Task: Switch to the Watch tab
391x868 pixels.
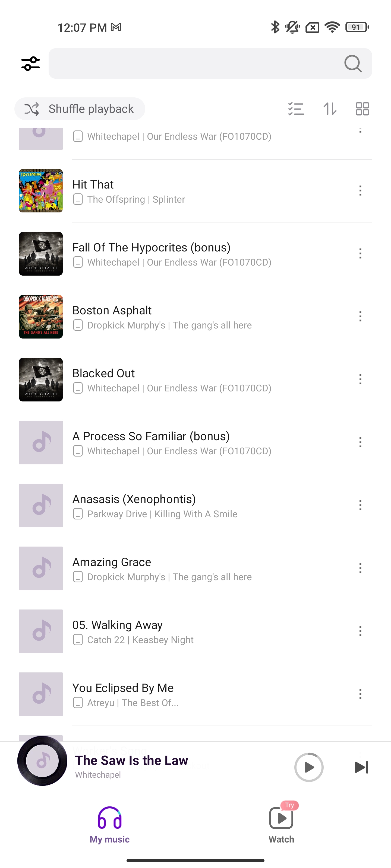Action: [281, 824]
